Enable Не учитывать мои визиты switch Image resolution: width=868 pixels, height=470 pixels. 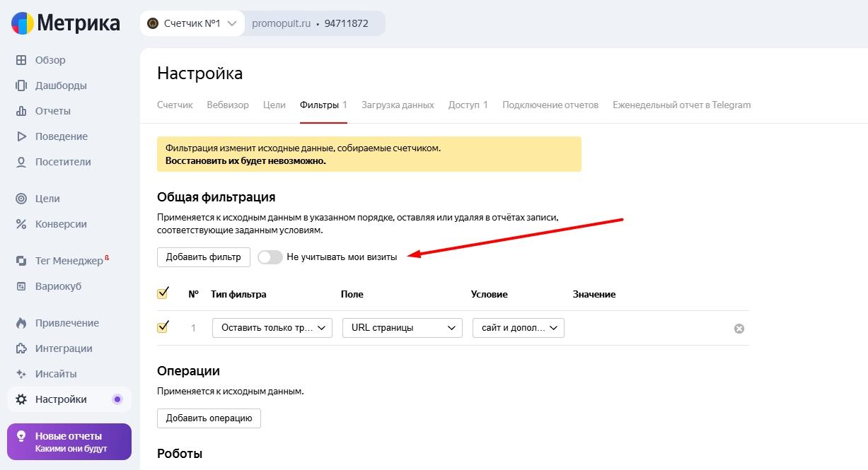[270, 257]
